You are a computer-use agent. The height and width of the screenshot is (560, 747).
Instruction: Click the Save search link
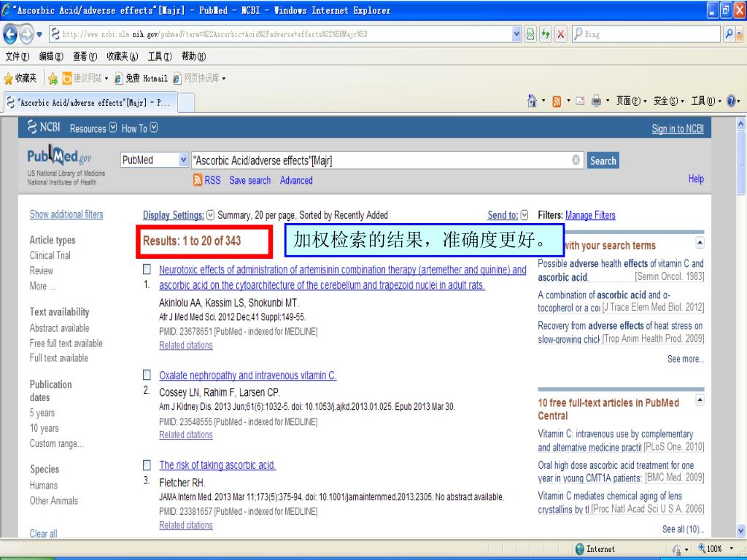click(249, 181)
